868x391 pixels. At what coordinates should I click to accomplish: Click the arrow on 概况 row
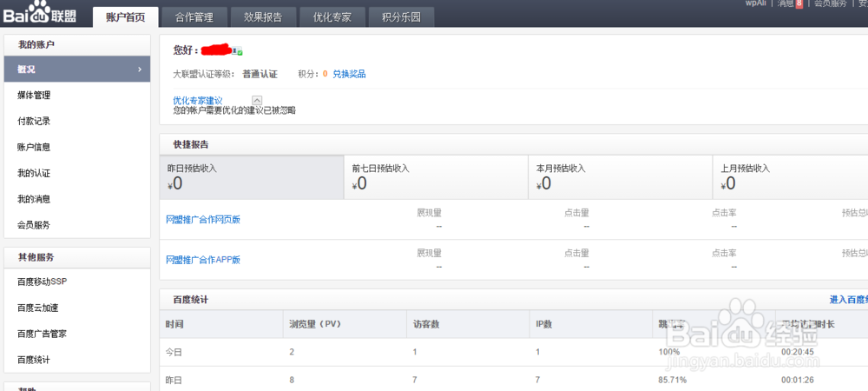pyautogui.click(x=140, y=70)
